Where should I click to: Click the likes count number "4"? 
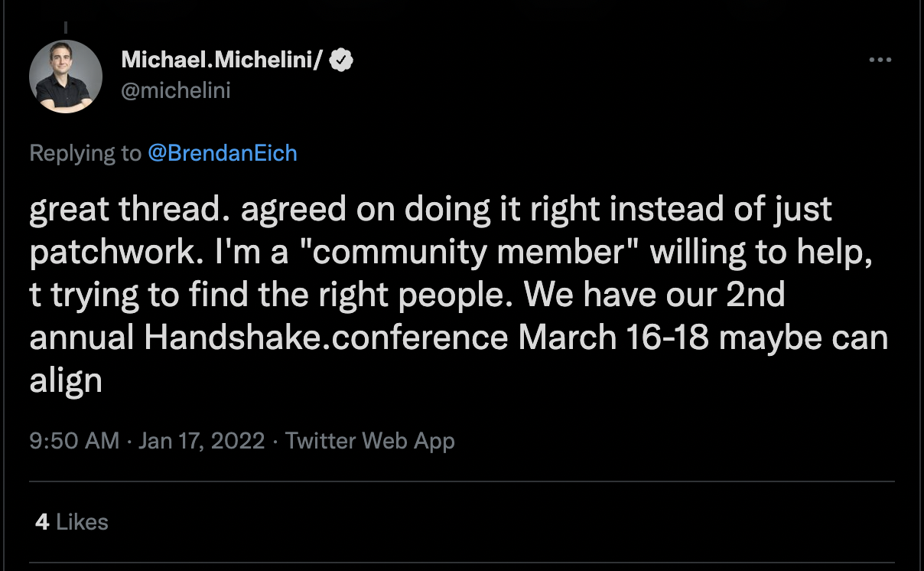(42, 522)
